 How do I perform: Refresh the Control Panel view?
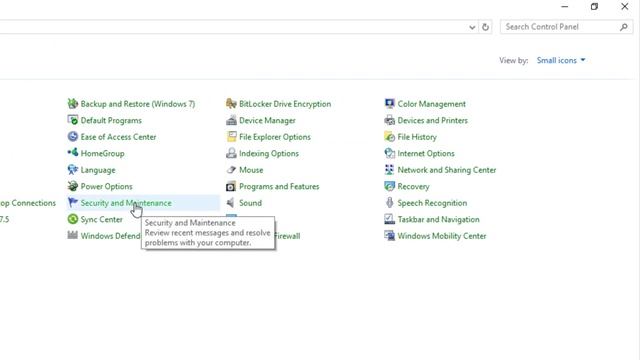point(485,27)
